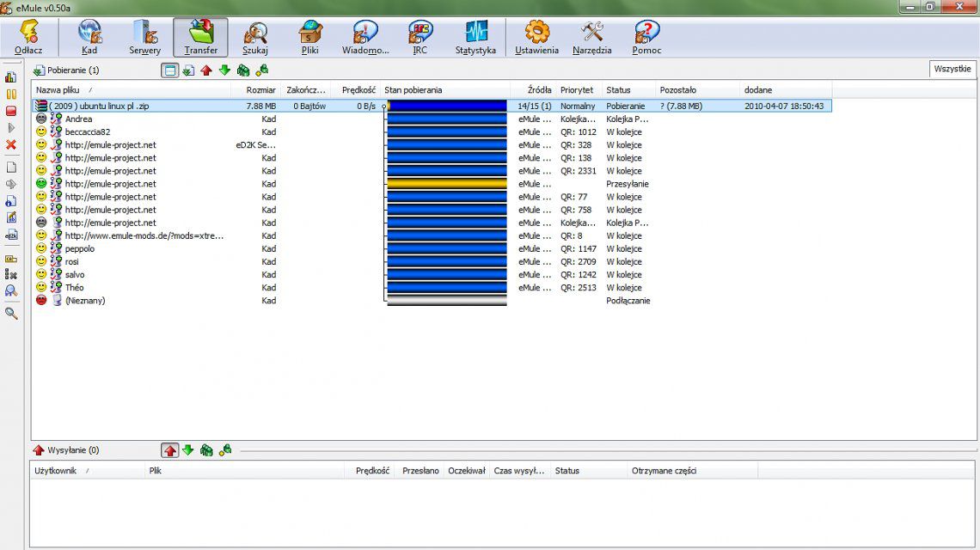Image resolution: width=980 pixels, height=550 pixels.
Task: Toggle green download arrow in Wysyłanie bar
Action: tap(188, 450)
